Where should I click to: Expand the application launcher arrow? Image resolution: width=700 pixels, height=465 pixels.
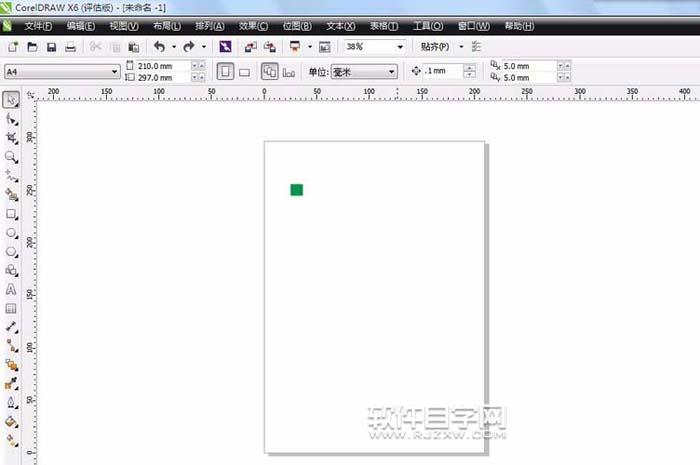click(x=310, y=46)
